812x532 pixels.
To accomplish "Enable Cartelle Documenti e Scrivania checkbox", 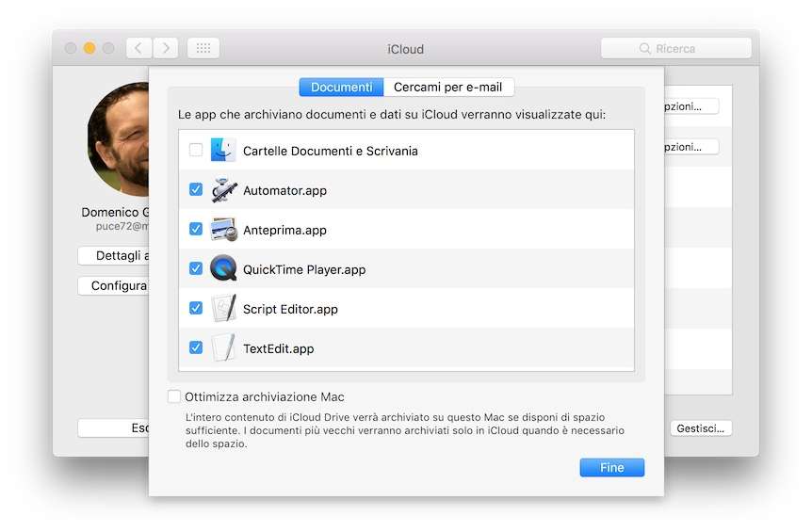I will pyautogui.click(x=196, y=151).
